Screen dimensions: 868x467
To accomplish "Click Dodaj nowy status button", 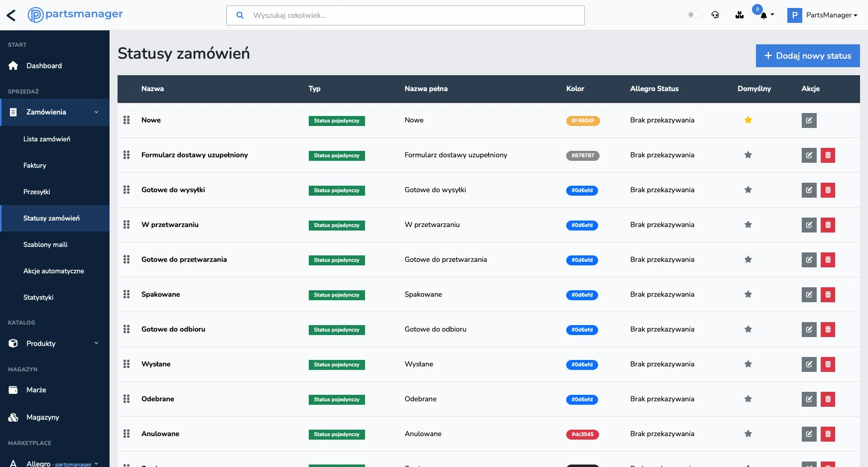I will (x=808, y=56).
